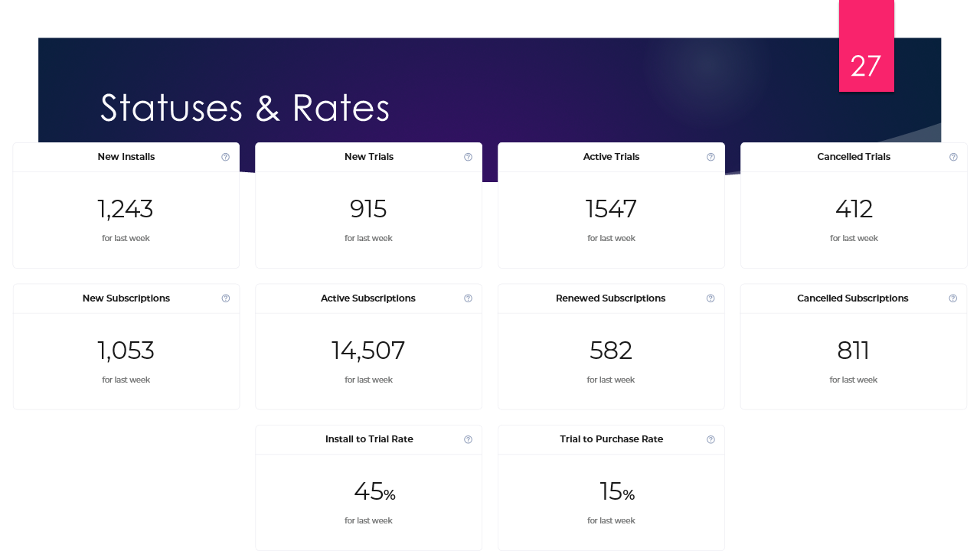The image size is (980, 551).
Task: Click the 45% Install to Trial value
Action: click(374, 492)
